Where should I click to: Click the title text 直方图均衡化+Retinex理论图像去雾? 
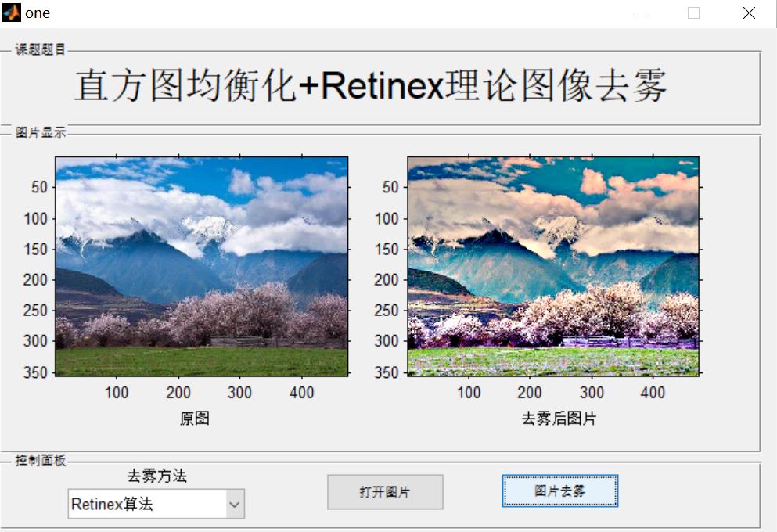click(x=371, y=86)
